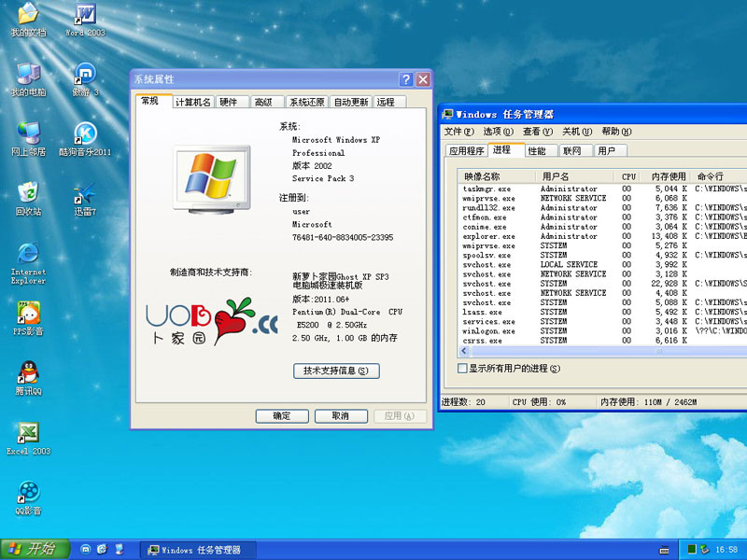Open the Word 2003 desktop shortcut
Viewport: 747px width, 560px height.
click(85, 16)
